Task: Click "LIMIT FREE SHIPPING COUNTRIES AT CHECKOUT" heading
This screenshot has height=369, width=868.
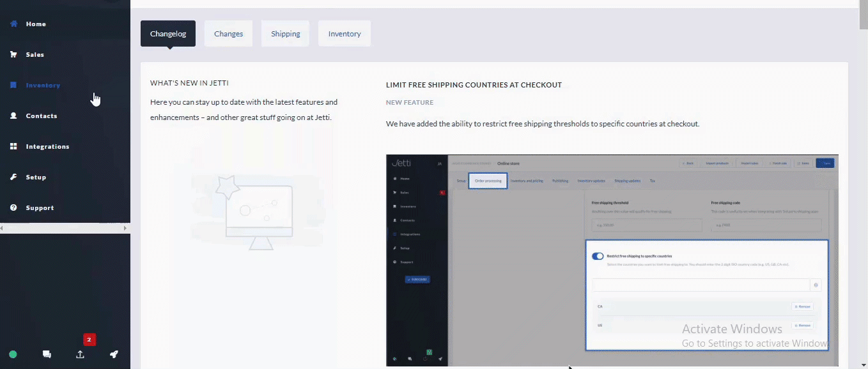Action: click(x=474, y=85)
